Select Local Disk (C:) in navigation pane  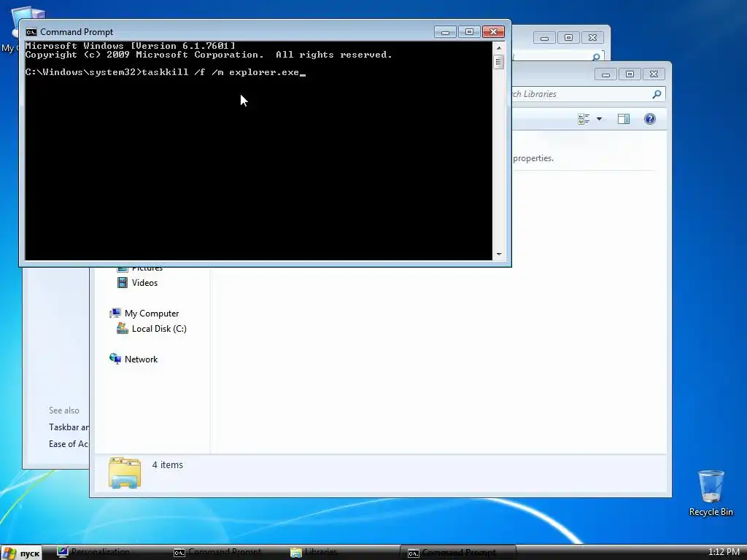(159, 329)
